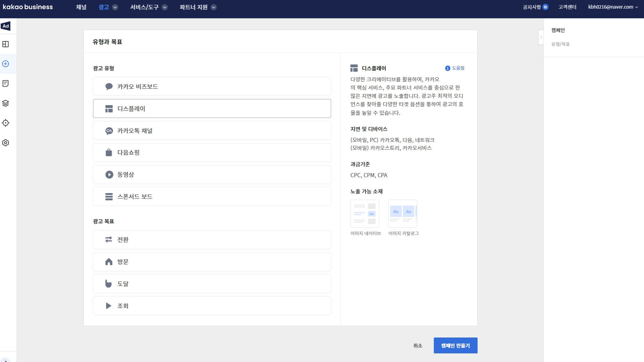
Task: Click the stacked bars icon of 스폰서드 보드
Action: [x=109, y=197]
